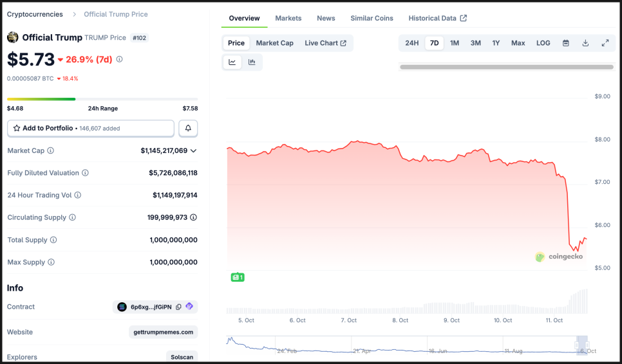Open the calendar date range picker
Viewport: 622px width, 364px height.
pos(566,43)
